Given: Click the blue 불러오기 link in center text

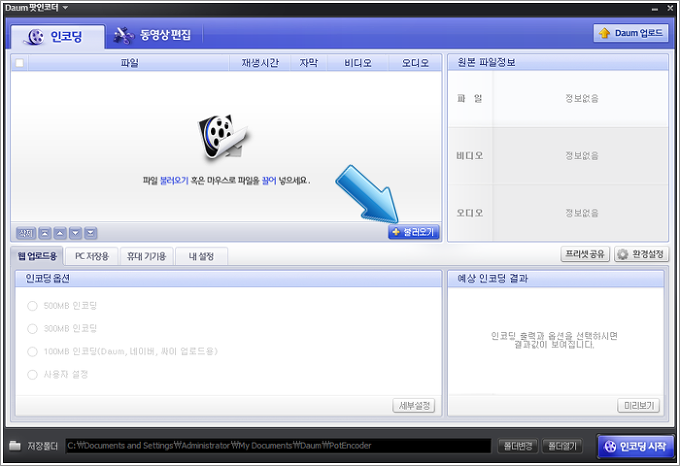Looking at the screenshot, I should tap(174, 181).
